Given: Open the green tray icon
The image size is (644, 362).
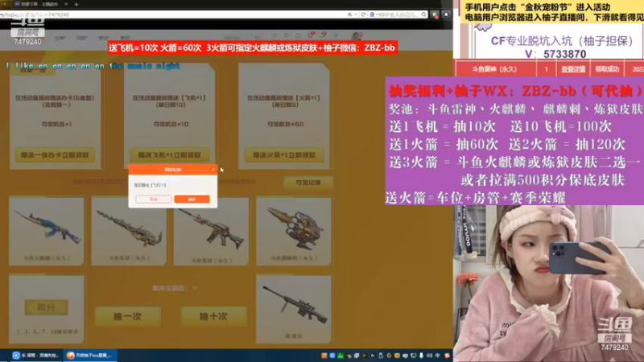Looking at the screenshot, I should (340, 356).
